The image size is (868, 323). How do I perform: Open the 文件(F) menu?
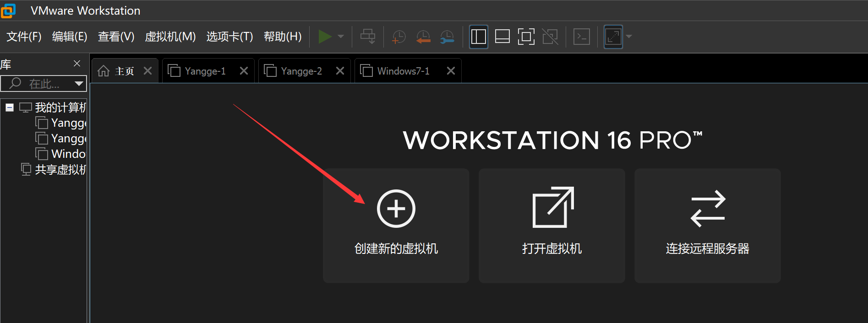(24, 37)
